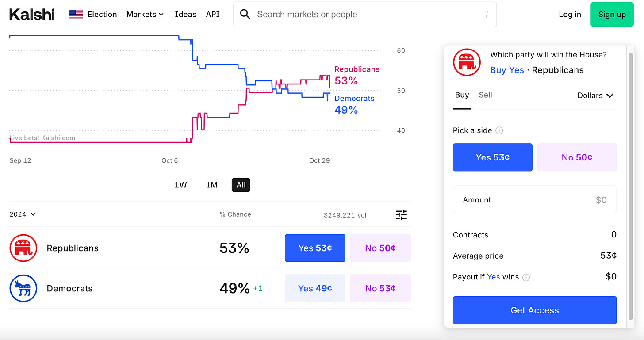Click the Oct 29 chart date label
Image resolution: width=644 pixels, height=340 pixels.
[x=319, y=160]
